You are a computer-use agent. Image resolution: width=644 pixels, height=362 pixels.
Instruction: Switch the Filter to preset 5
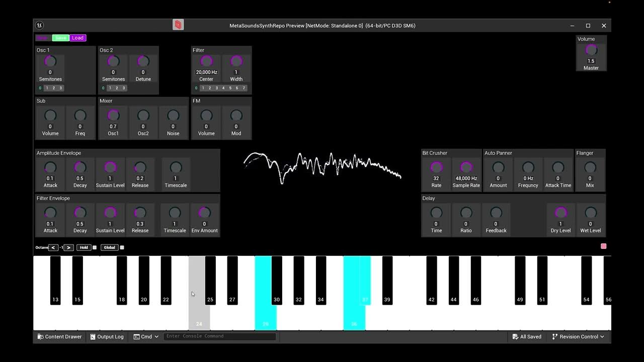230,88
